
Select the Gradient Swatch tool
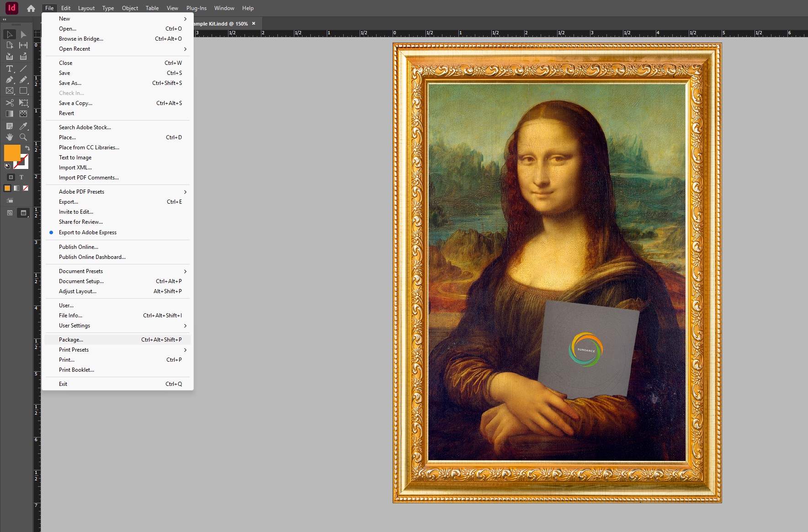[10, 114]
